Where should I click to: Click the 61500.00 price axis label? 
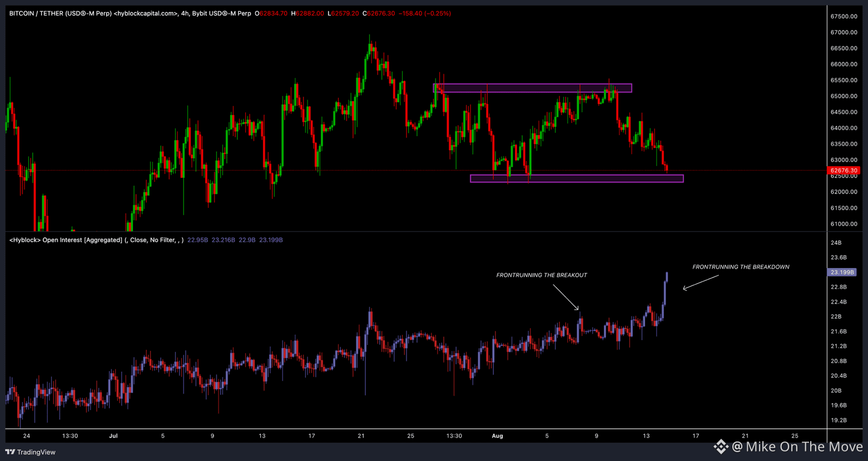click(x=844, y=208)
